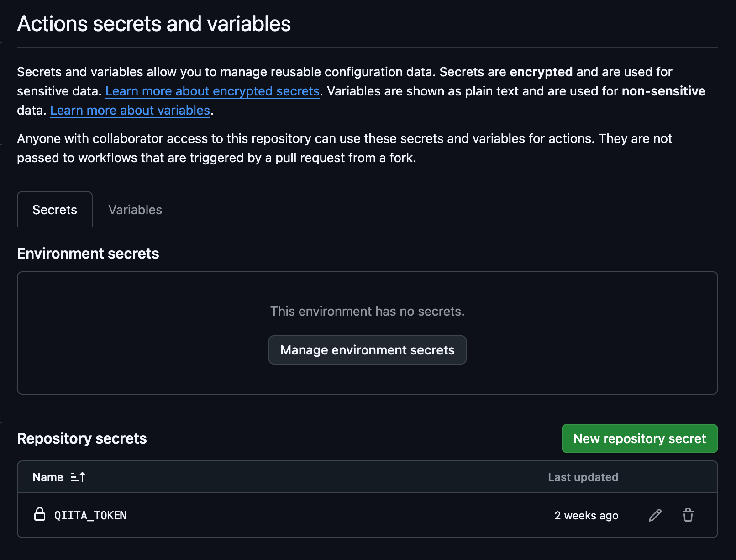Viewport: 736px width, 560px height.
Task: Follow the 'Learn more about variables' link
Action: click(130, 111)
